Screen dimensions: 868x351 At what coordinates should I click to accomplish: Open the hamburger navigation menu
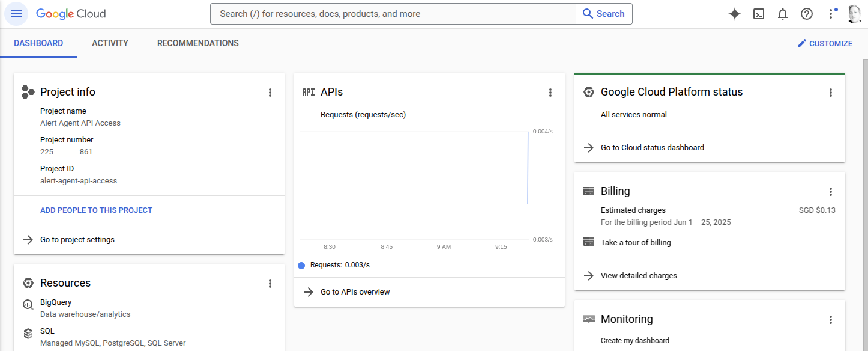click(16, 14)
